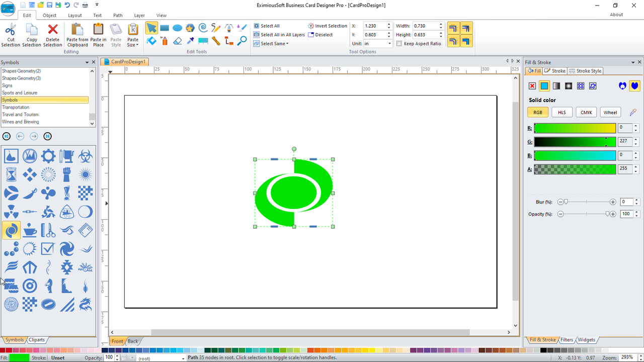The width and height of the screenshot is (644, 362).
Task: Select the eraser tool
Action: 178,41
